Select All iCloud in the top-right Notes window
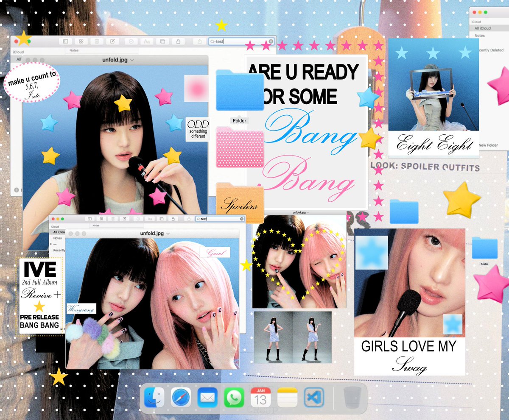Viewport: 509px width, 420px height. point(489,28)
